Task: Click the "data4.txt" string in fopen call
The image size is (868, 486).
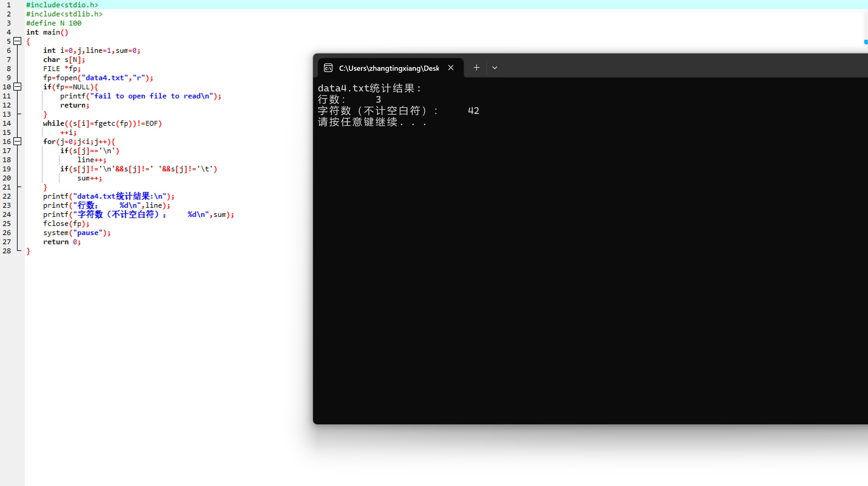Action: point(105,78)
